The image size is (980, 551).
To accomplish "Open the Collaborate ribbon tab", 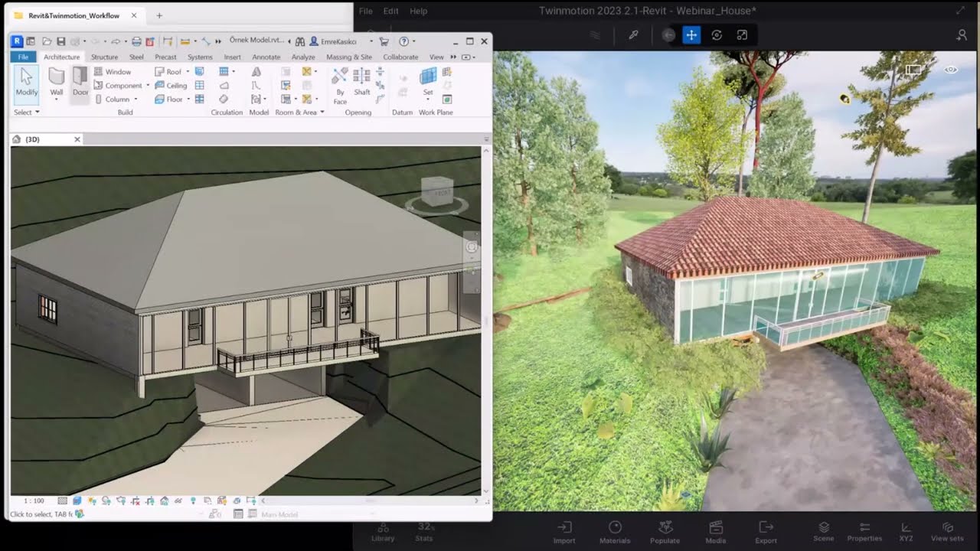I will point(400,57).
